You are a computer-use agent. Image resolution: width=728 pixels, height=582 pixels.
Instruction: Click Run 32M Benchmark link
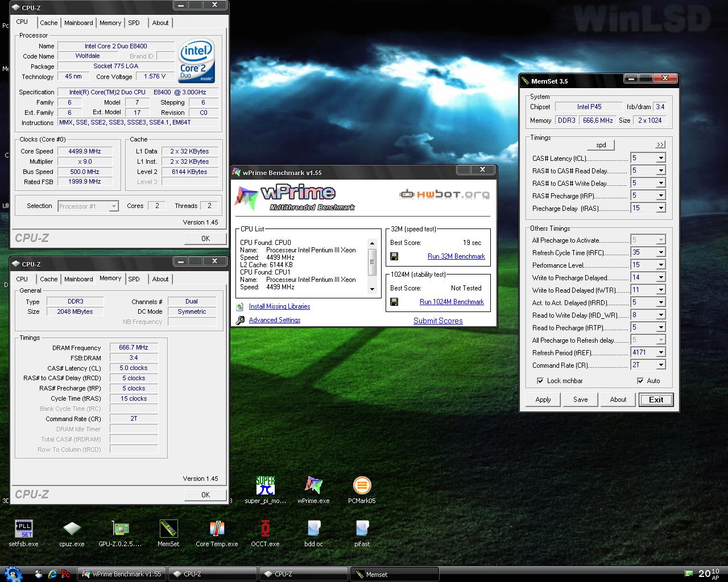456,256
